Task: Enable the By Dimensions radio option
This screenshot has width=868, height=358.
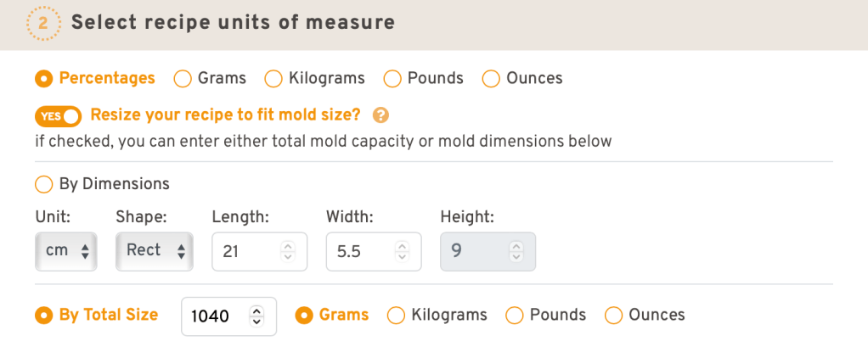Action: tap(43, 184)
